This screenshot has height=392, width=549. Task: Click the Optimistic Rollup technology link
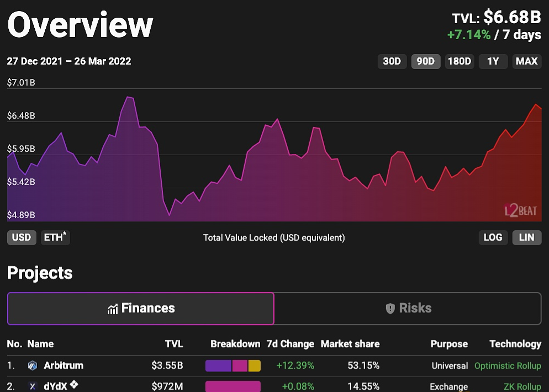point(508,365)
